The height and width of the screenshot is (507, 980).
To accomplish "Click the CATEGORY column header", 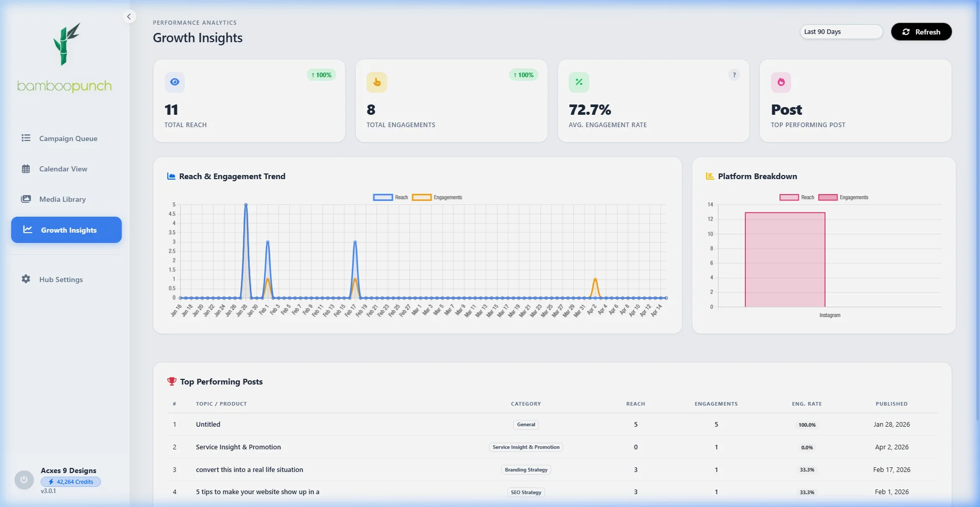I will click(x=526, y=404).
